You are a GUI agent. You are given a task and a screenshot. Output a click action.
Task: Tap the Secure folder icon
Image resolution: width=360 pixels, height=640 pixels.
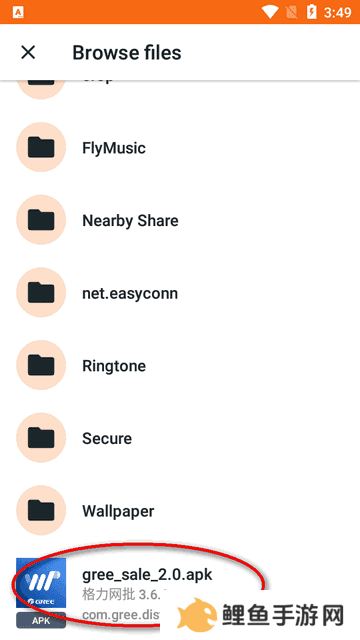(41, 438)
